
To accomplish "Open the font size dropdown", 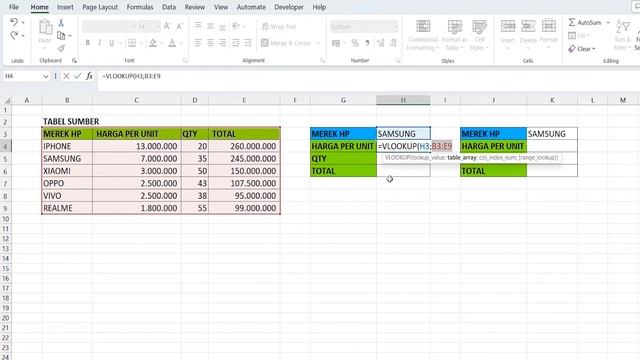I will pyautogui.click(x=158, y=27).
